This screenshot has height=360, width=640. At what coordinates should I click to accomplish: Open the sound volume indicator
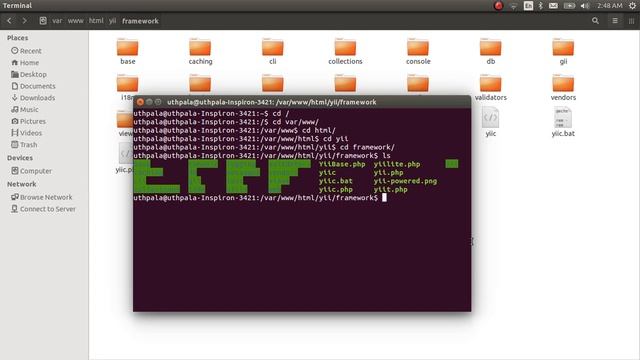(x=585, y=6)
